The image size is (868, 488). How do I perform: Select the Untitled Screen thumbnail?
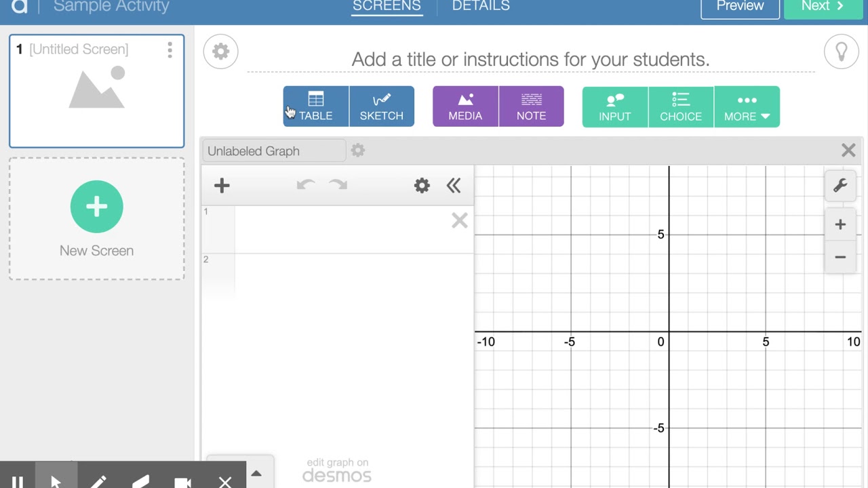[96, 91]
